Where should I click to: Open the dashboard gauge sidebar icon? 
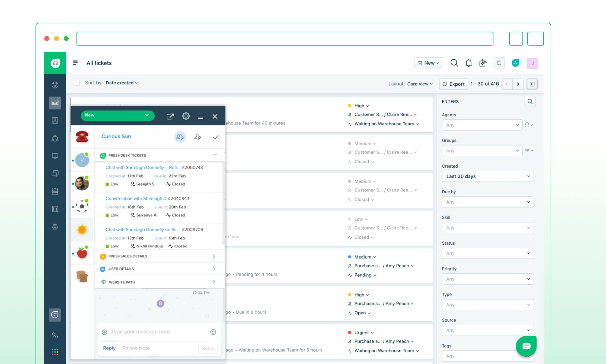click(x=55, y=85)
